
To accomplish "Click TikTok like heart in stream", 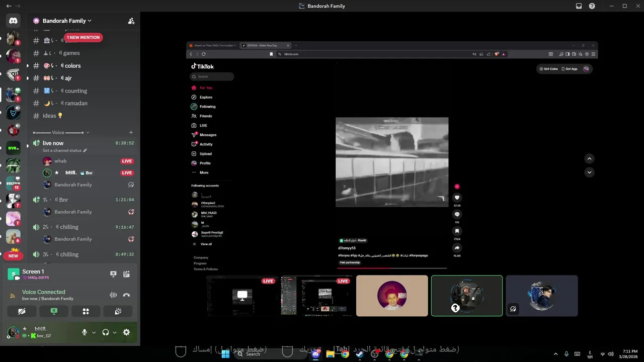I will (457, 198).
